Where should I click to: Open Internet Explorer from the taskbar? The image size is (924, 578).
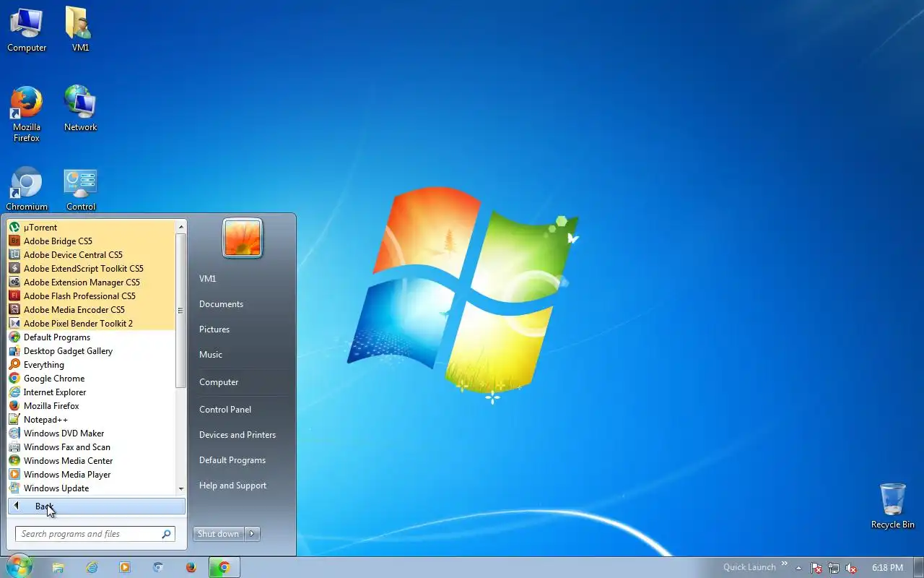click(92, 567)
